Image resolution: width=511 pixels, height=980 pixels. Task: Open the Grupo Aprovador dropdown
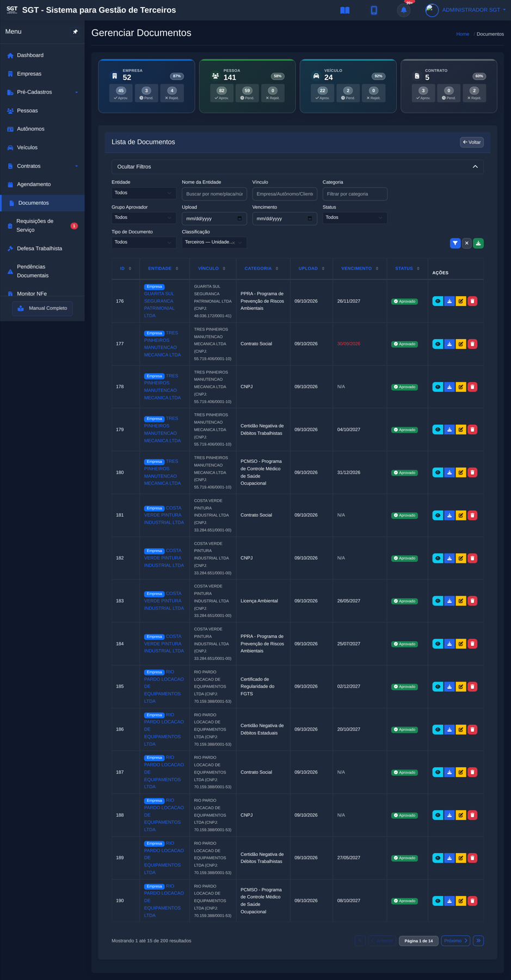[x=144, y=218]
